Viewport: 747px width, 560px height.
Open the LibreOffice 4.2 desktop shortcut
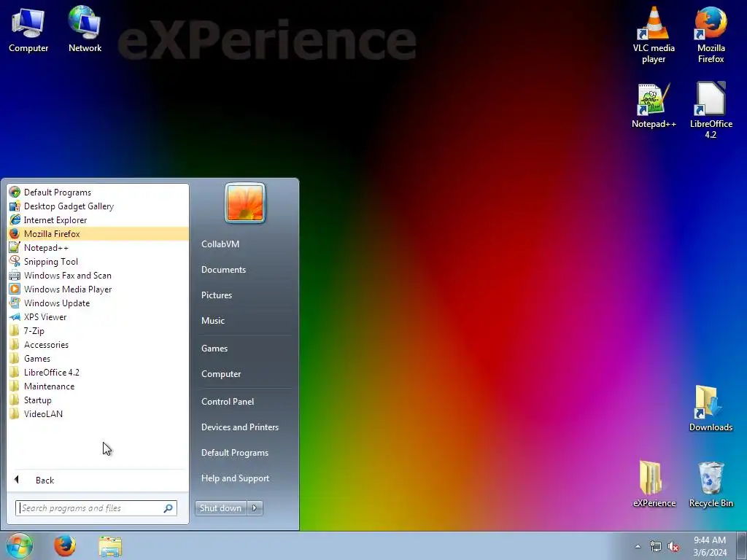[711, 111]
